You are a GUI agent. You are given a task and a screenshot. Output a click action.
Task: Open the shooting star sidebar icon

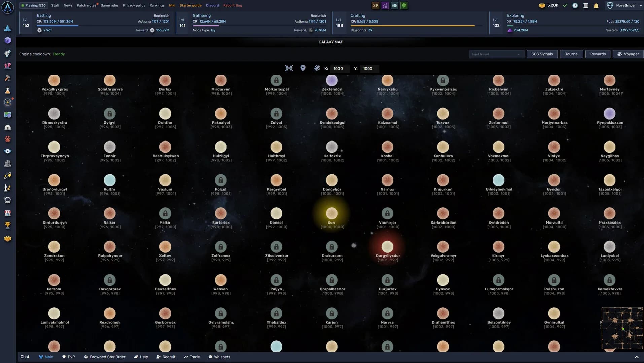(7, 175)
